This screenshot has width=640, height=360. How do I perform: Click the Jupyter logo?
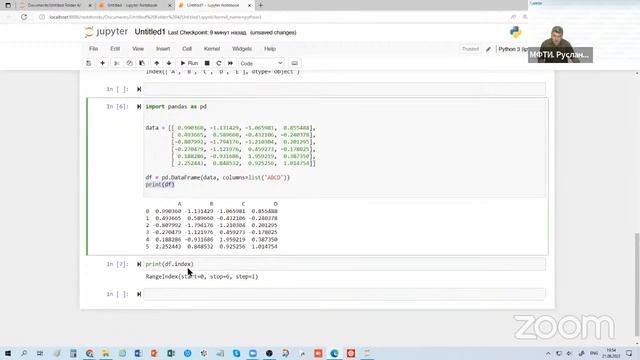[106, 32]
